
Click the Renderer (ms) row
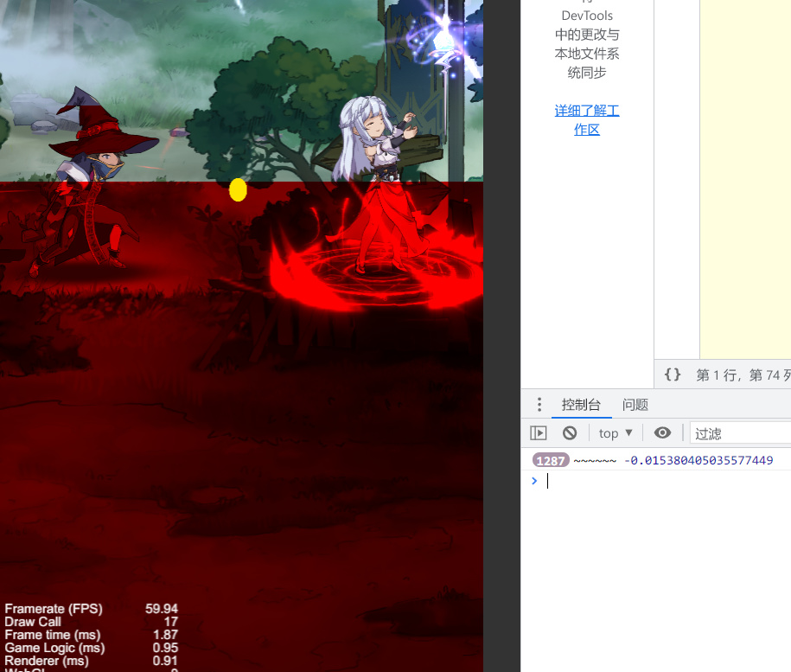coord(92,661)
